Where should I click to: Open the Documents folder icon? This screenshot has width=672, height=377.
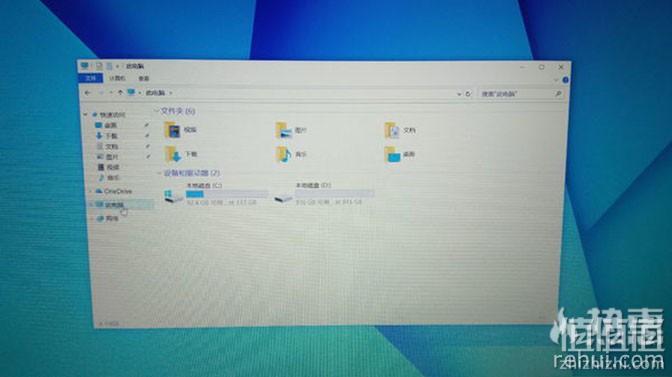pyautogui.click(x=392, y=130)
